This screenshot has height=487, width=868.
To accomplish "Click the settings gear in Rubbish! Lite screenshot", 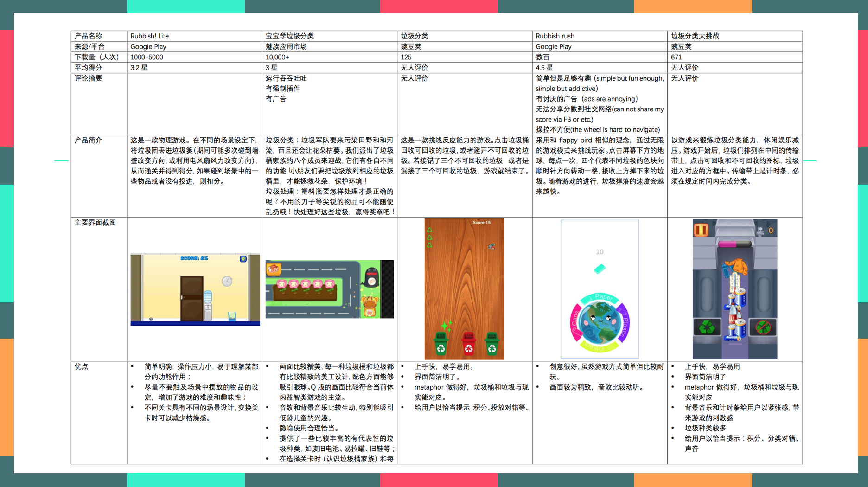I will coord(243,259).
